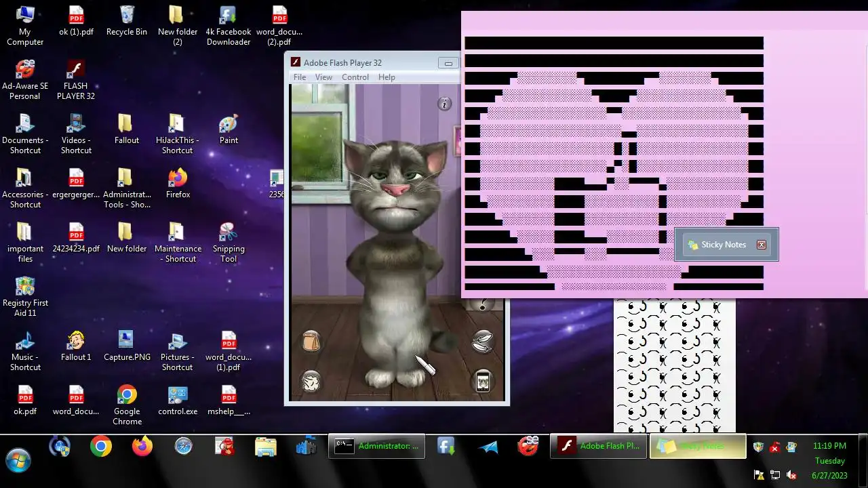Click the muted volume tray icon
The height and width of the screenshot is (488, 868).
pyautogui.click(x=791, y=475)
